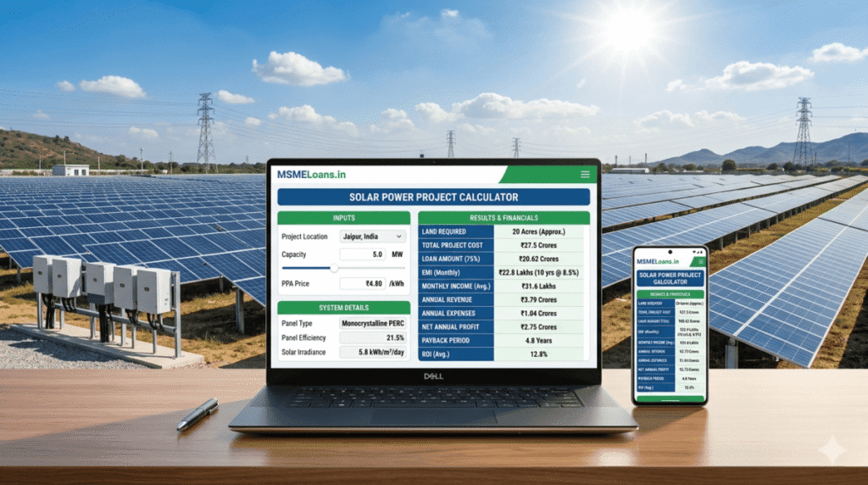Tap the calculator title banner on the phone

pyautogui.click(x=670, y=278)
